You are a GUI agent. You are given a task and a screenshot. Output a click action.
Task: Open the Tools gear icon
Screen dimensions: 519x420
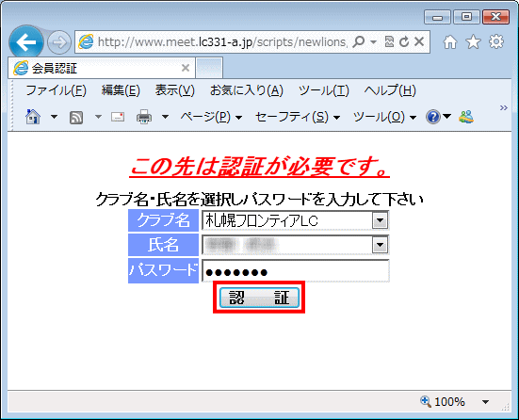click(495, 42)
